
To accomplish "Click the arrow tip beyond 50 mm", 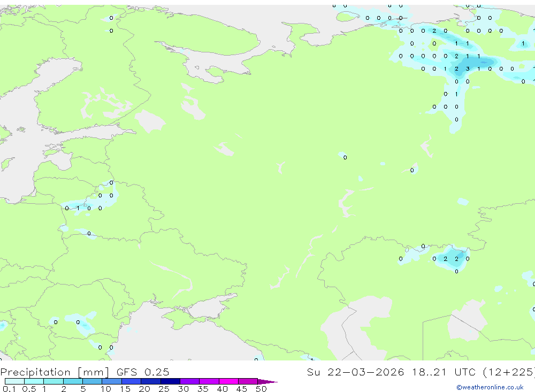I will pos(268,382).
